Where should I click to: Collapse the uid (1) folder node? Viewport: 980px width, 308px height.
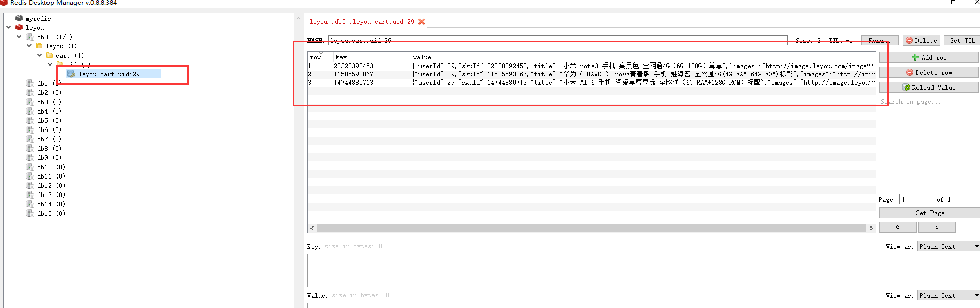[50, 64]
